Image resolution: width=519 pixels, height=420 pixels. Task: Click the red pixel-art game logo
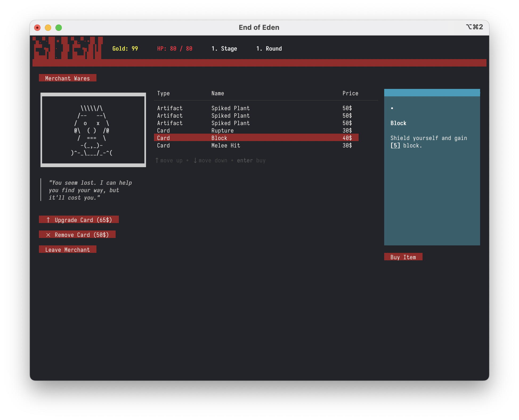coord(68,48)
